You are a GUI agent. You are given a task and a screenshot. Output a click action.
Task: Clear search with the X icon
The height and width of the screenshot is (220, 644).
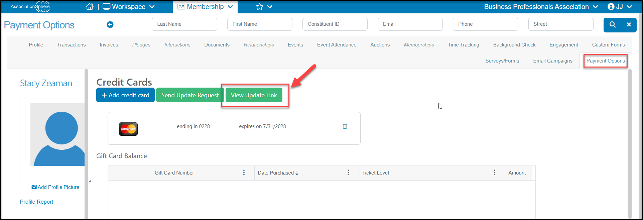(629, 24)
